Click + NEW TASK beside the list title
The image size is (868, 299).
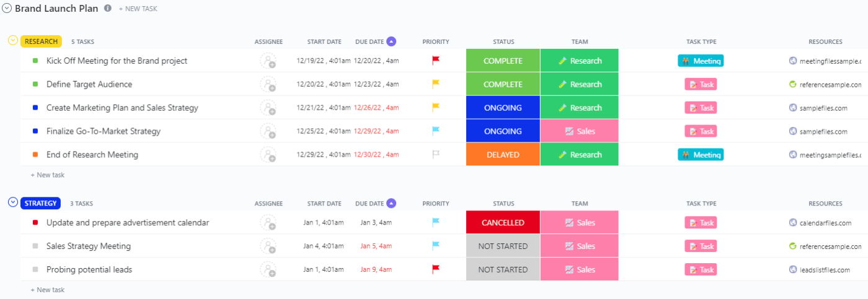click(138, 9)
